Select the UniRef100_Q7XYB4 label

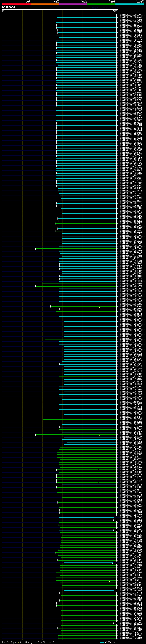pos(131,77)
